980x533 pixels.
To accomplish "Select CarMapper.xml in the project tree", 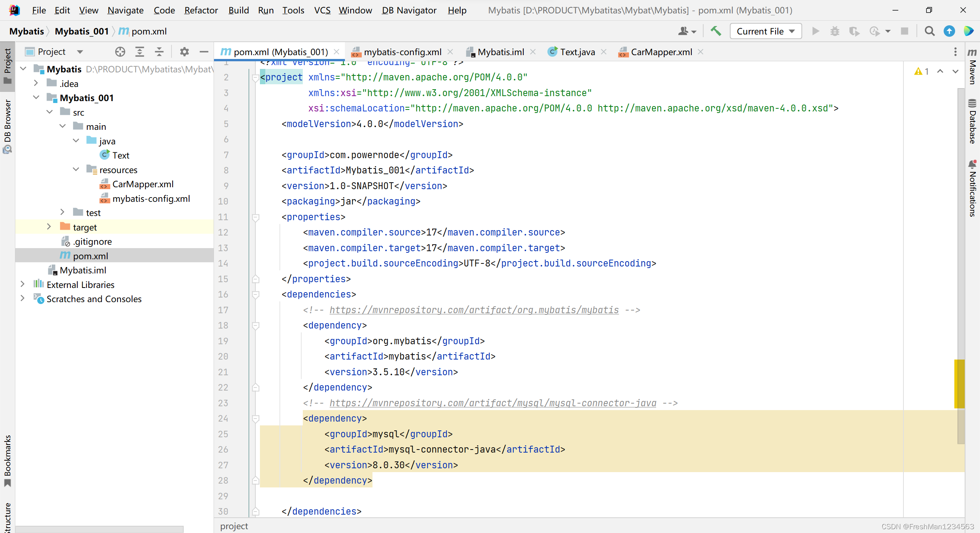I will click(x=142, y=184).
